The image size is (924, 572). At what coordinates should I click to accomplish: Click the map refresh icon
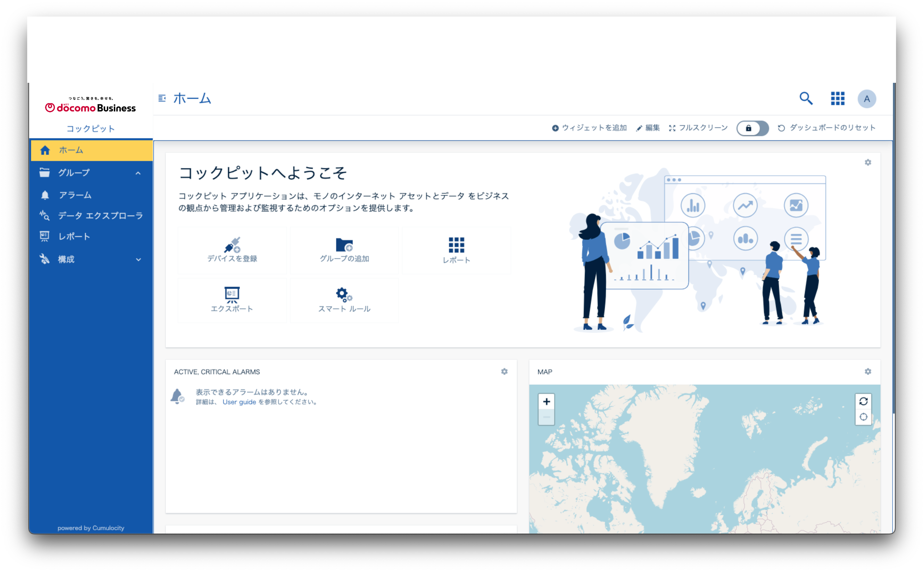pos(863,401)
